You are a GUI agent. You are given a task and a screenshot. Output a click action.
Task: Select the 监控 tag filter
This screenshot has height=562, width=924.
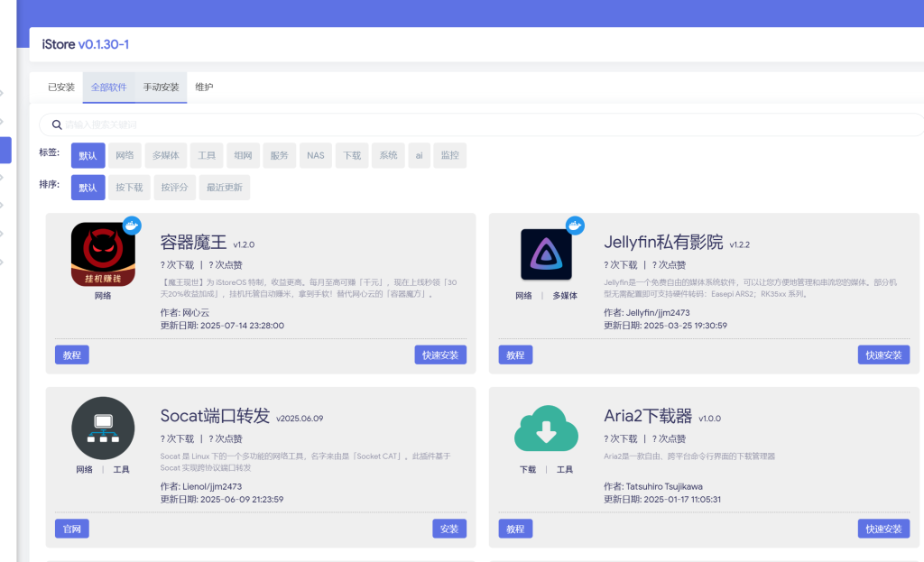[x=449, y=155]
